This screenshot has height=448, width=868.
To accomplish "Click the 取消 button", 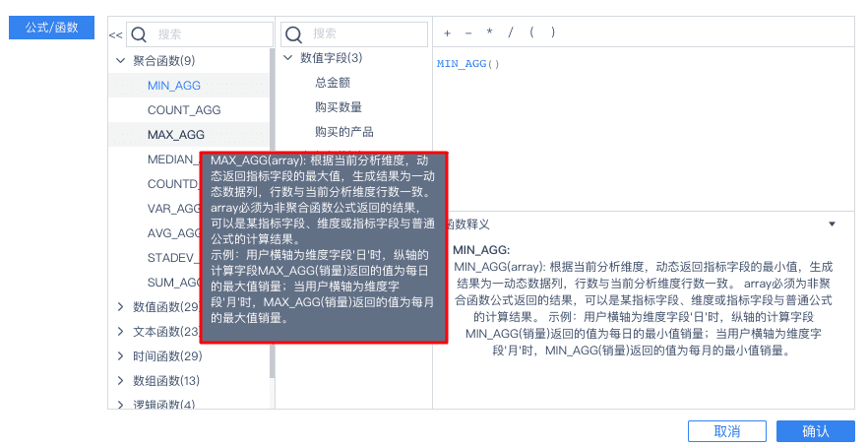I will (x=727, y=431).
